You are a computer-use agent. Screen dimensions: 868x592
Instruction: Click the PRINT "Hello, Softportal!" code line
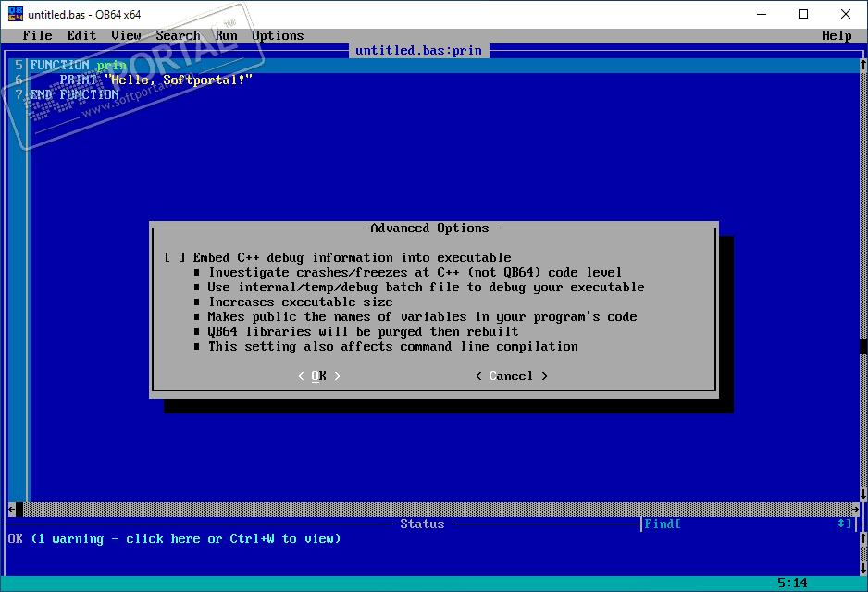156,80
